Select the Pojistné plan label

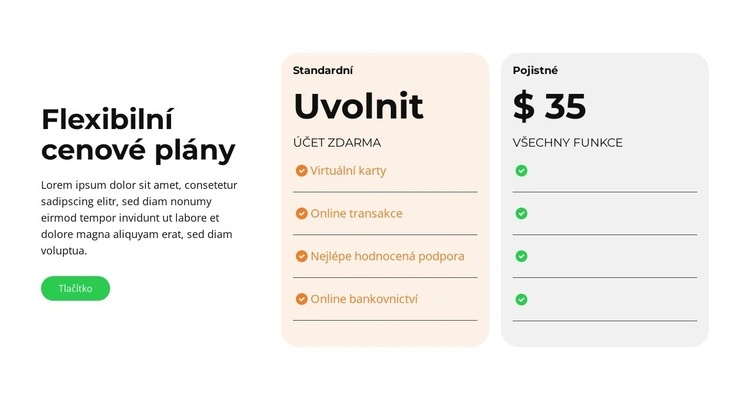535,71
